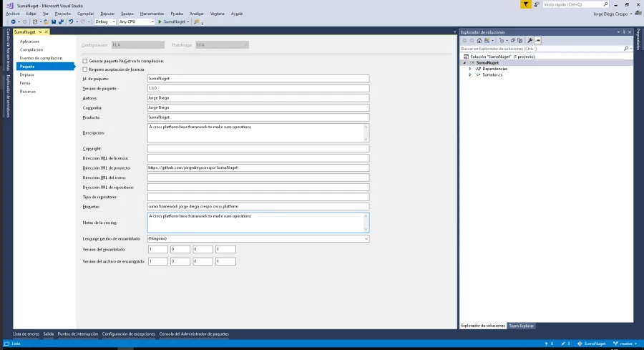This screenshot has height=350, width=644.
Task: Open the Consola del Administrador de paquetes tab
Action: [x=194, y=334]
